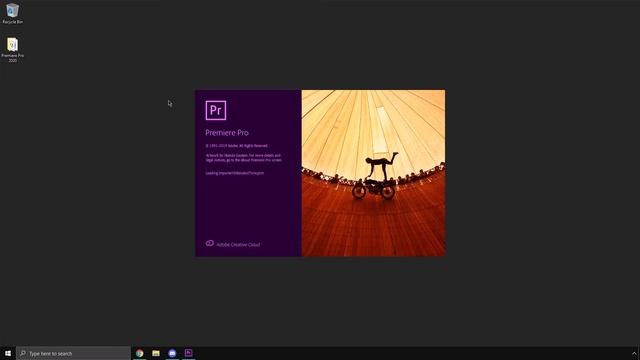Open the Recycle Bin desktop icon
Image resolution: width=640 pixels, height=360 pixels.
coord(13,13)
